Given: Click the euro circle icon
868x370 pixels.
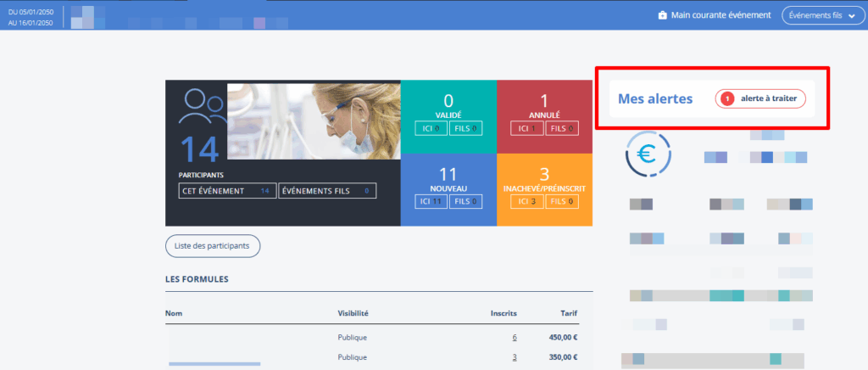Looking at the screenshot, I should 648,156.
